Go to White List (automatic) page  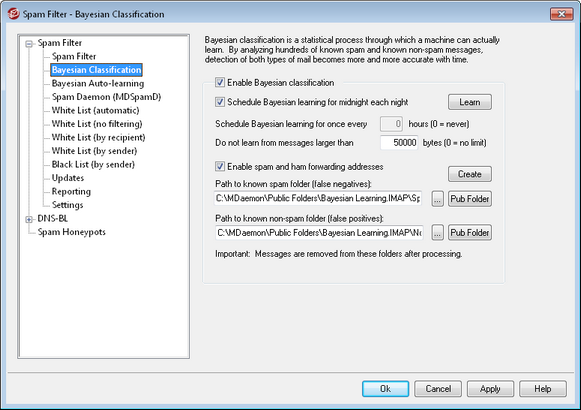pyautogui.click(x=95, y=110)
